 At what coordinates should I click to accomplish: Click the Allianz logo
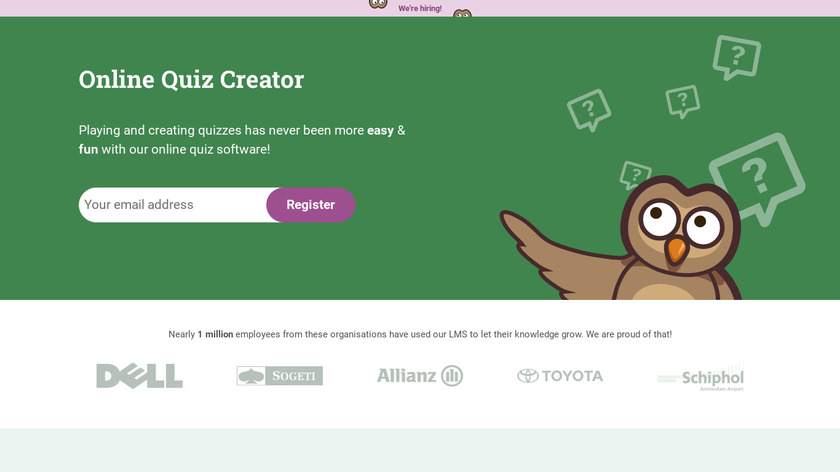coord(419,376)
